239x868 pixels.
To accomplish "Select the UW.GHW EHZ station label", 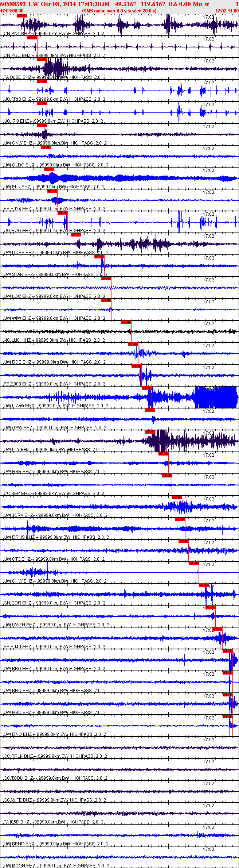I will 18,581.
